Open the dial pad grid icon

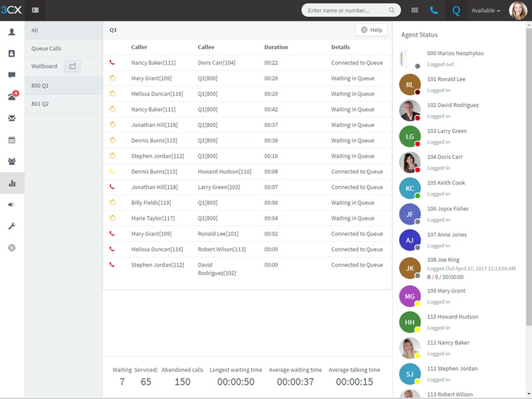point(414,11)
